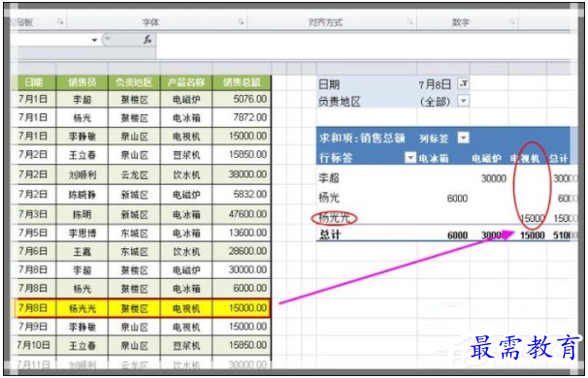This screenshot has width=588, height=378.
Task: Click the cell with amount 7872.00
Action: pos(242,117)
